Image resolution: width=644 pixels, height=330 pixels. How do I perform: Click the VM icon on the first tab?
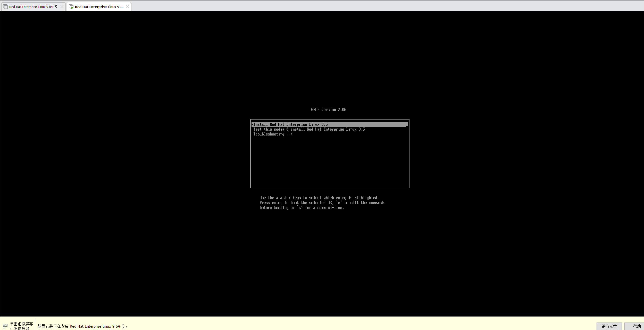(x=5, y=7)
